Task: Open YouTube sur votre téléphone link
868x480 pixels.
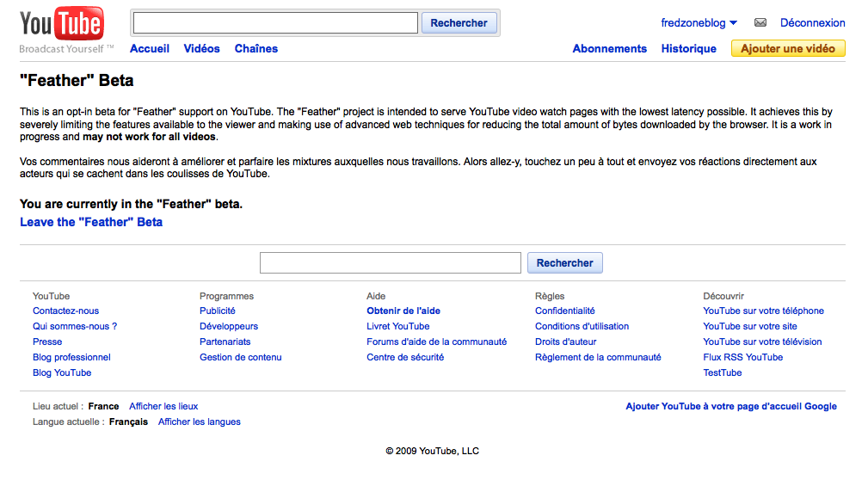Action: [x=763, y=311]
